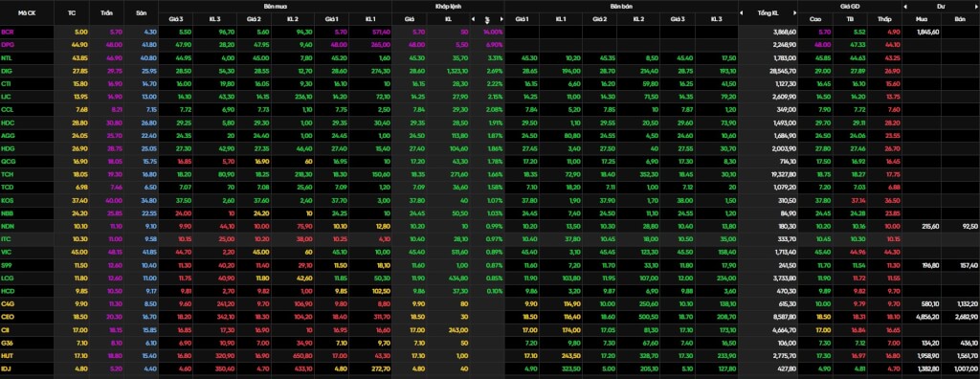Viewport: 980px width, 379px height.
Task: Open the DPG stock symbol
Action: point(8,44)
